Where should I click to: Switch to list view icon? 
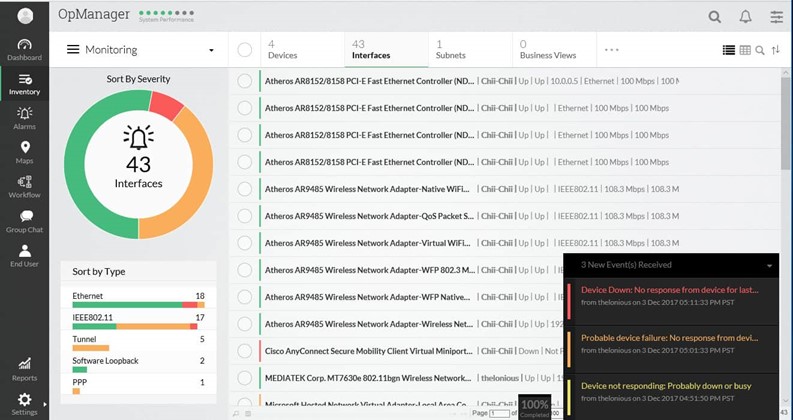coord(728,50)
